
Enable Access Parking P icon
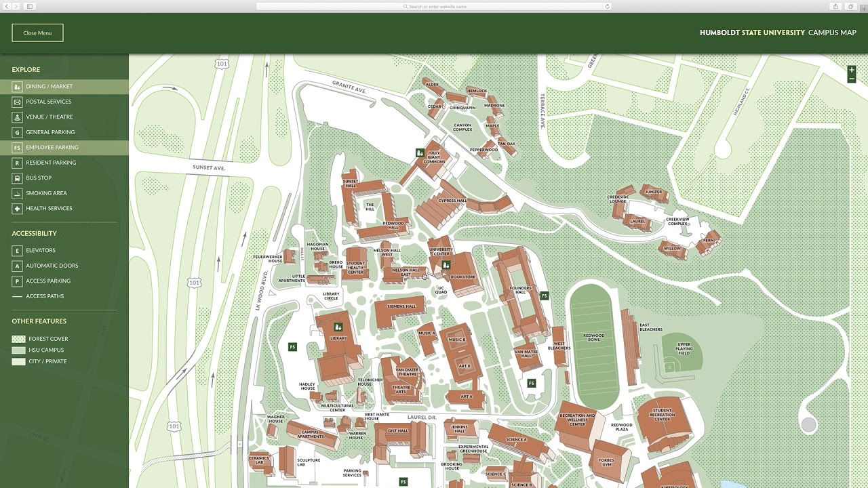pos(18,281)
